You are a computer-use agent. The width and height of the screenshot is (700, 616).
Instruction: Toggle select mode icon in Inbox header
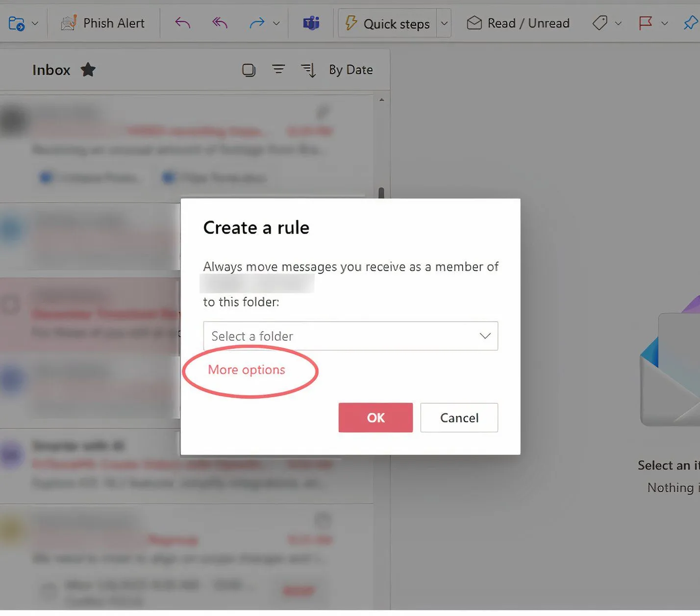click(x=249, y=70)
